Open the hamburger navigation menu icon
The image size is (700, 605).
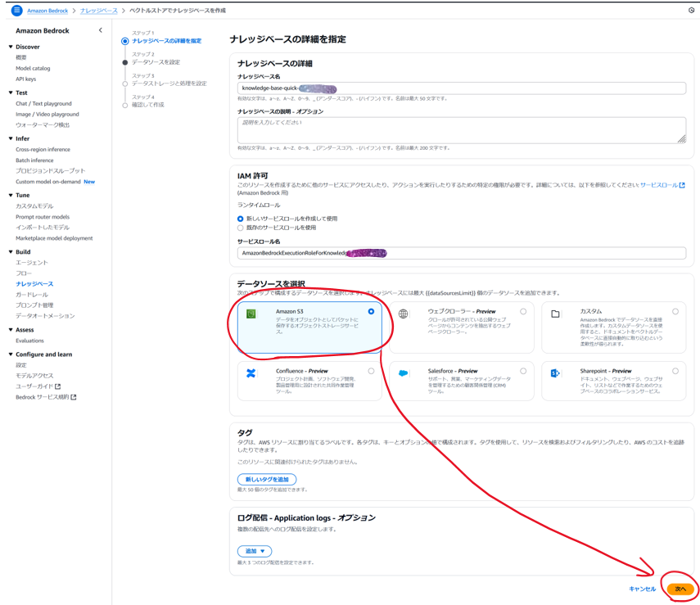pyautogui.click(x=16, y=11)
